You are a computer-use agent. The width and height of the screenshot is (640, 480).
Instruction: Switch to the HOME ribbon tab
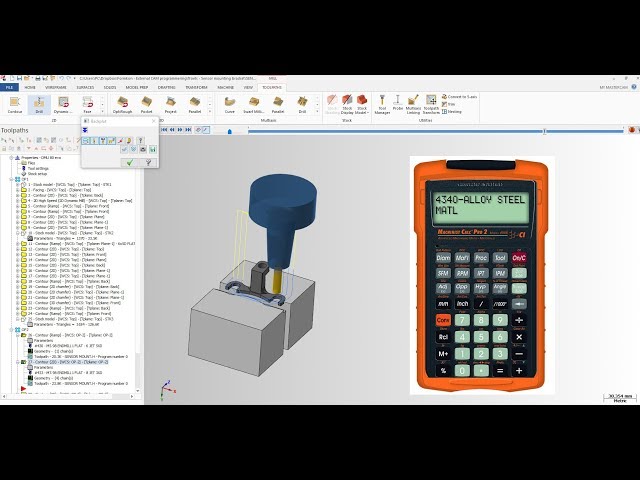30,87
